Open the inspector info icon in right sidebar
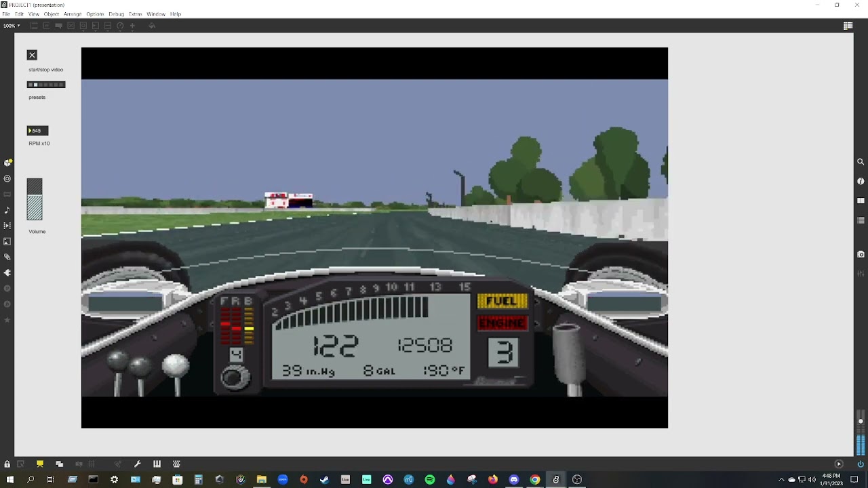The width and height of the screenshot is (868, 488). point(861,181)
